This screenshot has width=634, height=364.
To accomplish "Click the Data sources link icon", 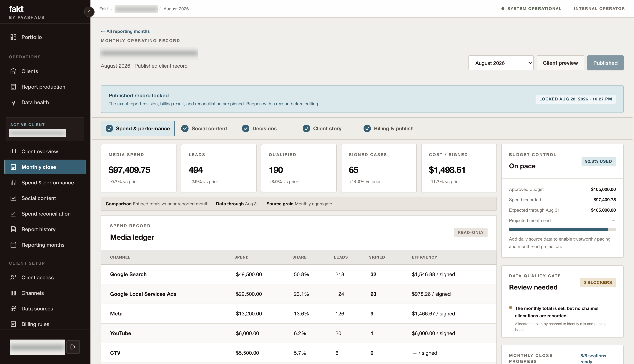I will tap(13, 309).
